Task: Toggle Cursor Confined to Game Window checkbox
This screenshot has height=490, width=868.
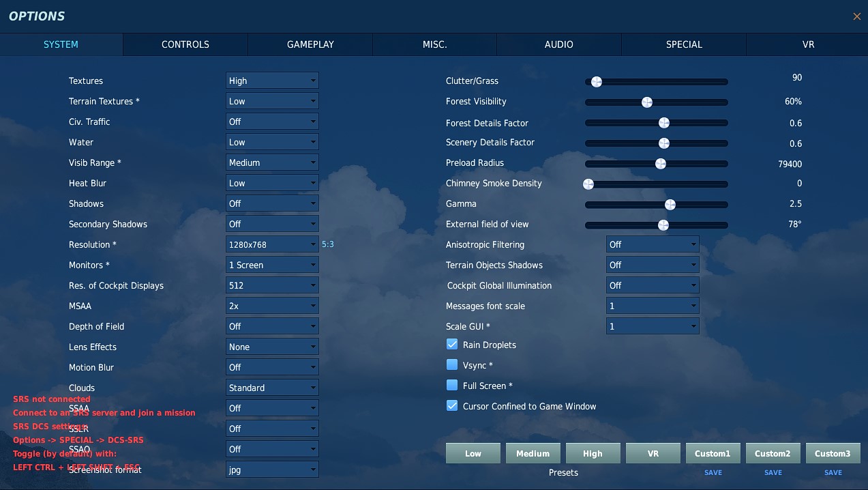Action: point(452,405)
